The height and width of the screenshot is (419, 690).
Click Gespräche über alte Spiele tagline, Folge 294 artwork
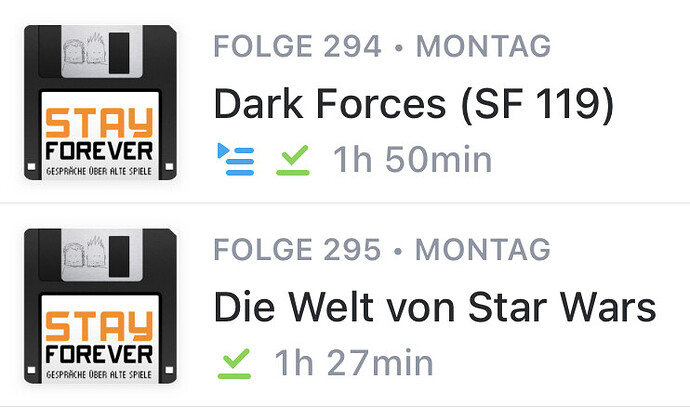pos(99,171)
